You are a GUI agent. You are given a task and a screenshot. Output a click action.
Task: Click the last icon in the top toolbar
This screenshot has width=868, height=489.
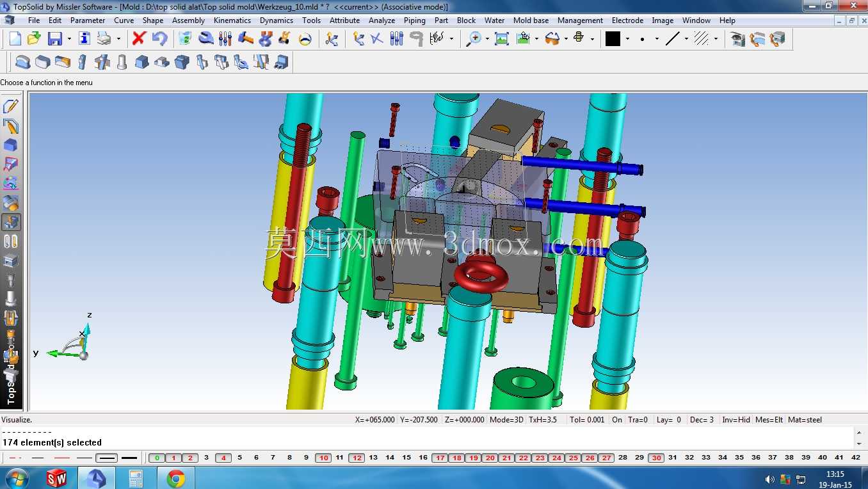(x=778, y=38)
